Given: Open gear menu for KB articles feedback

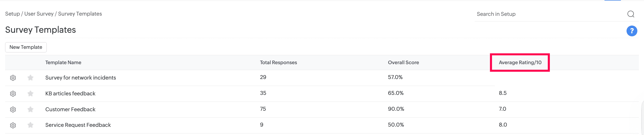Looking at the screenshot, I should point(13,94).
